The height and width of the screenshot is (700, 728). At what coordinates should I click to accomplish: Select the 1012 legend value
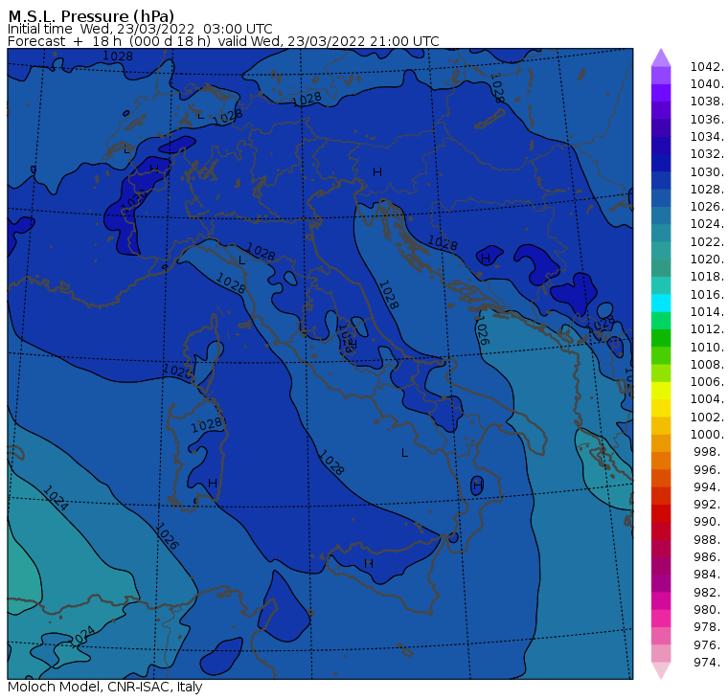click(x=707, y=329)
